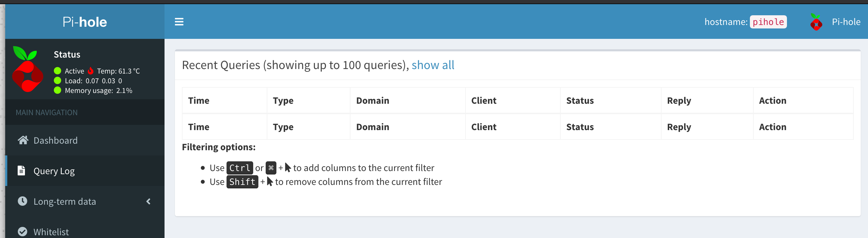868x238 pixels.
Task: Open the Query Log page
Action: point(85,171)
